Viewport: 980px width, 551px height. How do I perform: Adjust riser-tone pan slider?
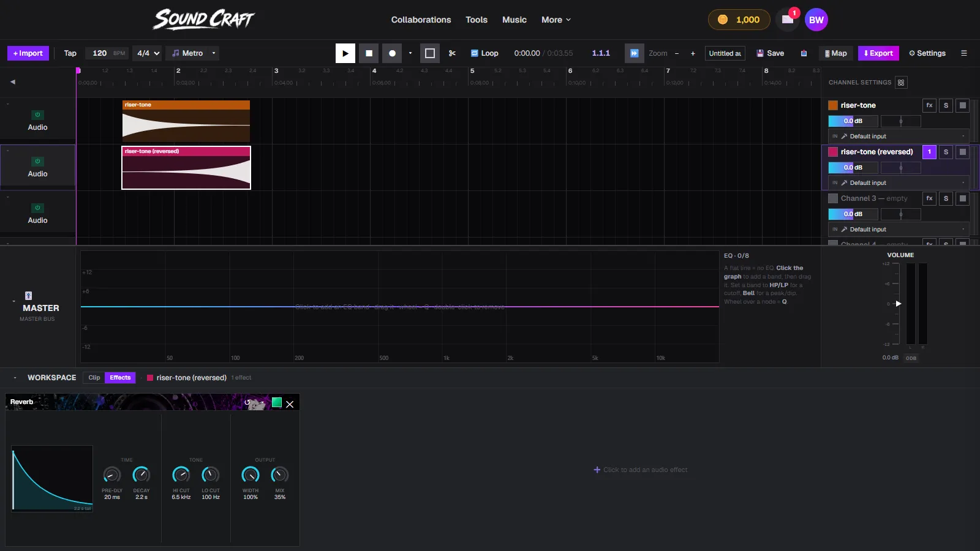[x=900, y=121]
